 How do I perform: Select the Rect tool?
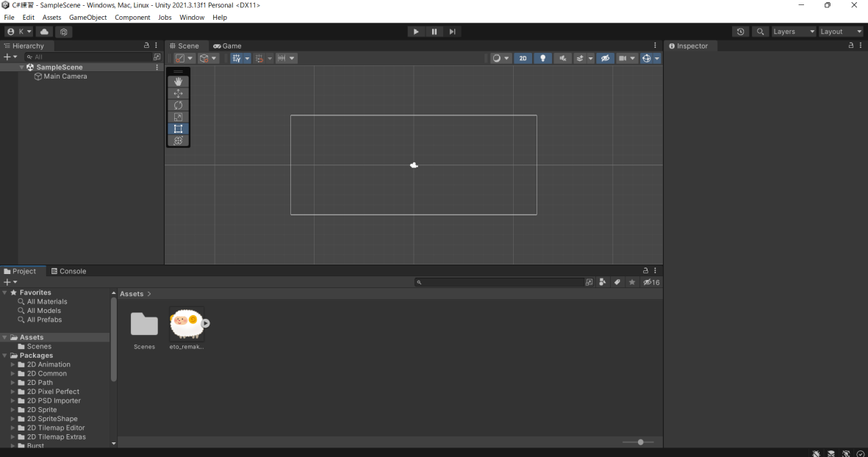(178, 129)
